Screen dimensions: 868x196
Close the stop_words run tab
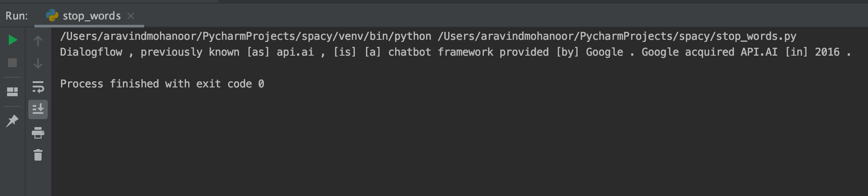[x=131, y=16]
